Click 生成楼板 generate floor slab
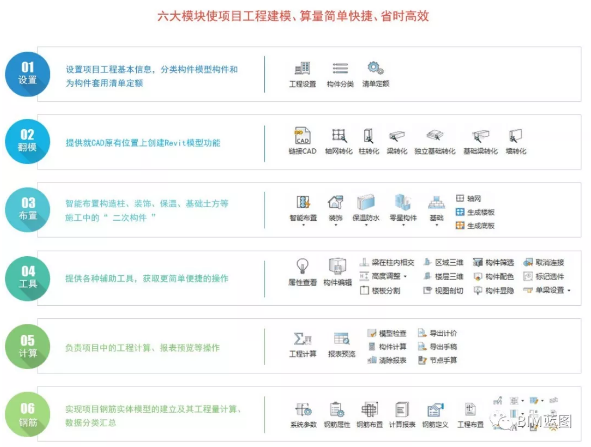The height and width of the screenshot is (447, 591). pos(475,212)
